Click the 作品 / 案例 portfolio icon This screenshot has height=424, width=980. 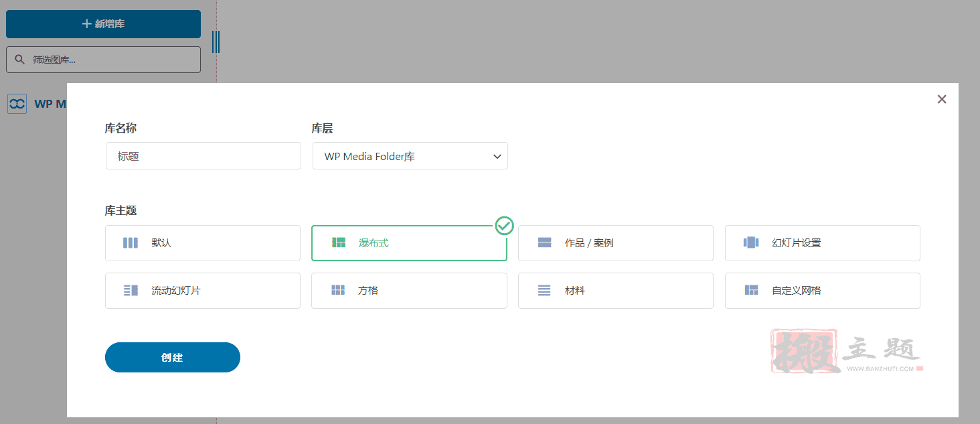click(x=544, y=243)
